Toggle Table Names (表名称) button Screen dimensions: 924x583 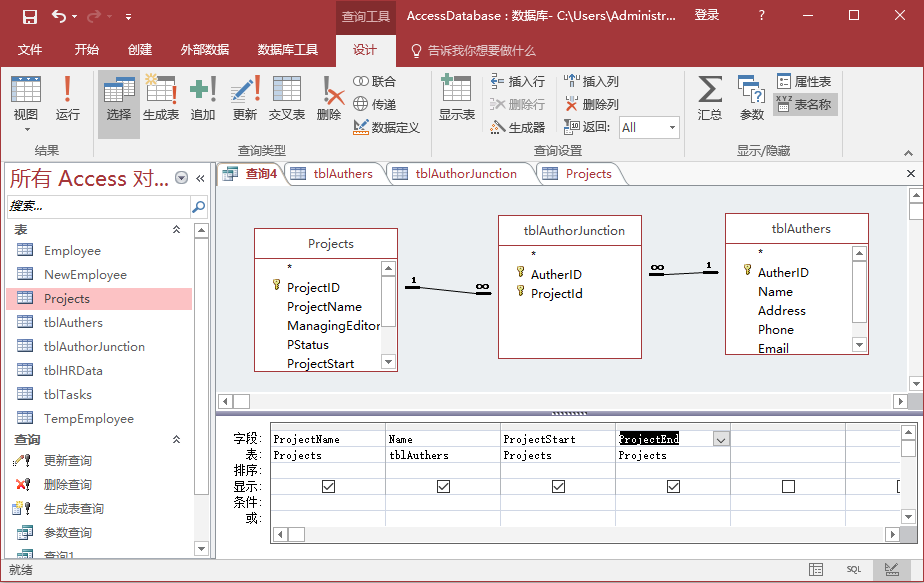tap(804, 104)
